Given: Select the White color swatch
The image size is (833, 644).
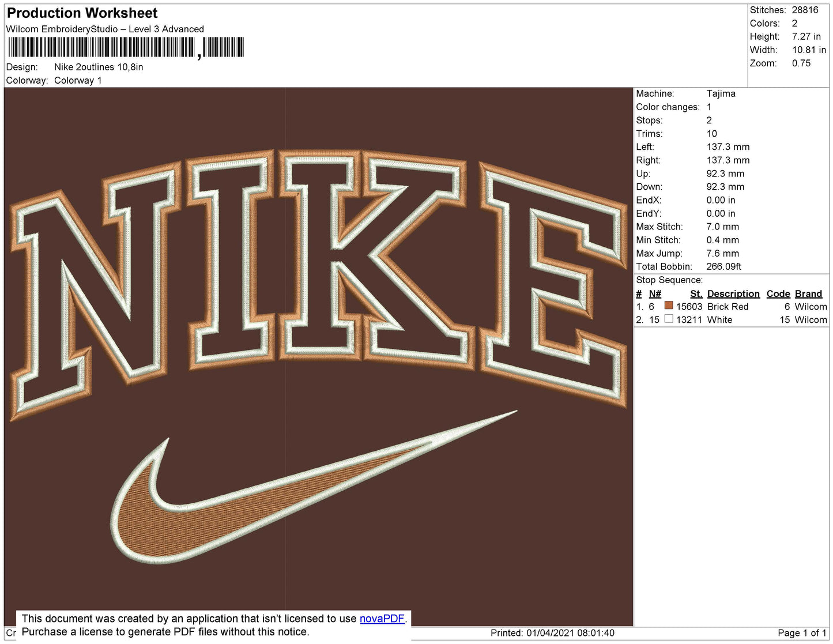Looking at the screenshot, I should pyautogui.click(x=669, y=319).
